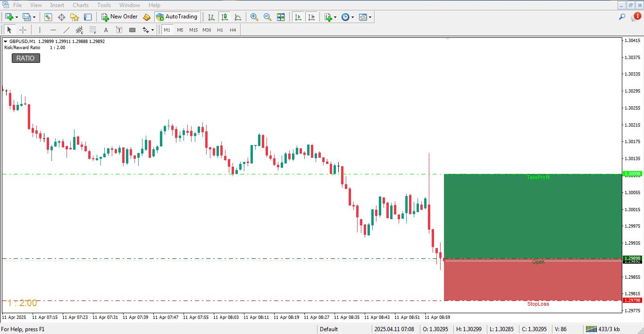The height and width of the screenshot is (334, 644).
Task: Expand the Periodicity clock dropdown
Action: click(352, 17)
